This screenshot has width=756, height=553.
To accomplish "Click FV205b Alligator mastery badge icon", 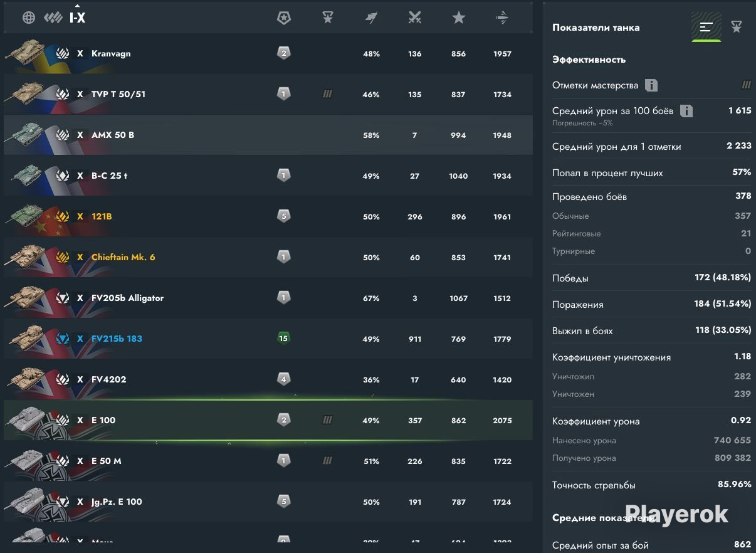I will pos(283,298).
